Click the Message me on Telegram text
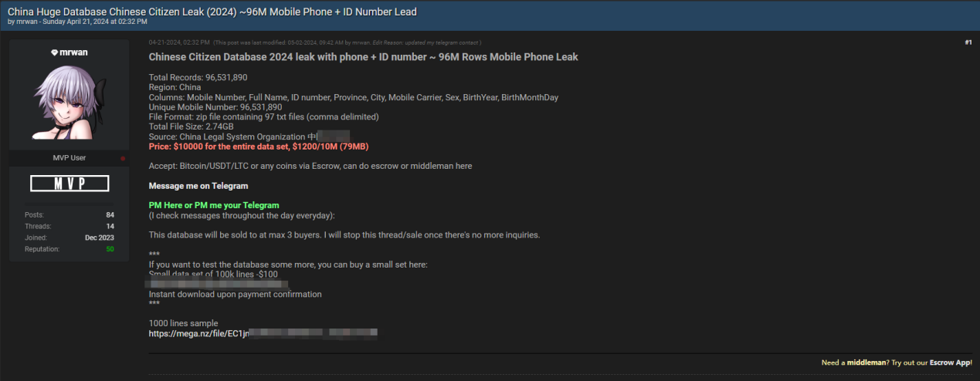The image size is (980, 381). tap(198, 186)
